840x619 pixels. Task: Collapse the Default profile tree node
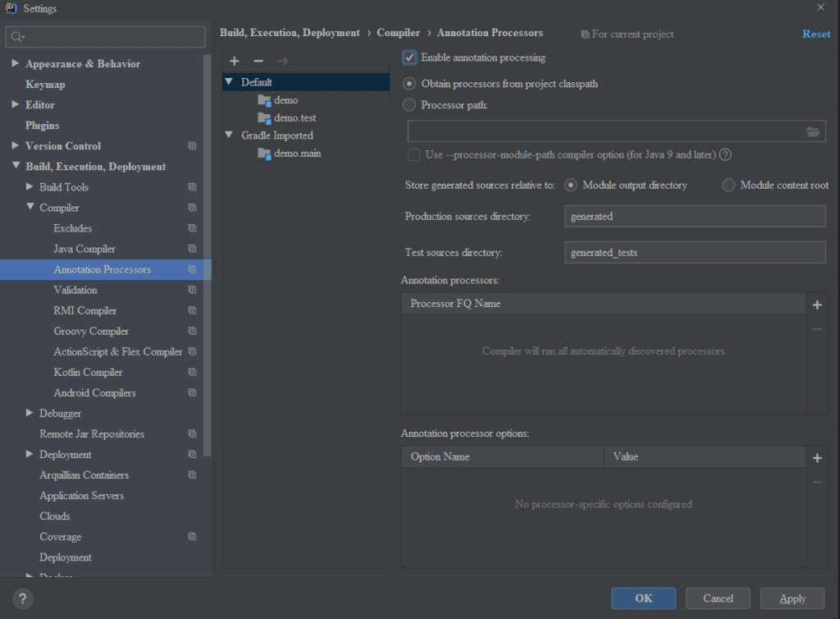(227, 82)
